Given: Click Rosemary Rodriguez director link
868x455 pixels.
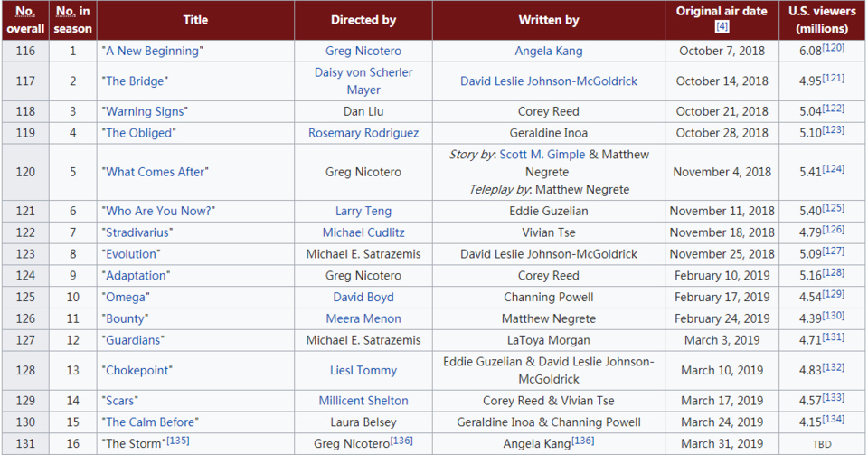Looking at the screenshot, I should click(363, 133).
